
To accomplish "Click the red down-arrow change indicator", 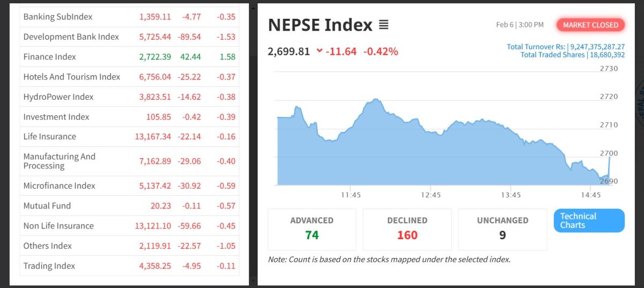I will coord(320,51).
